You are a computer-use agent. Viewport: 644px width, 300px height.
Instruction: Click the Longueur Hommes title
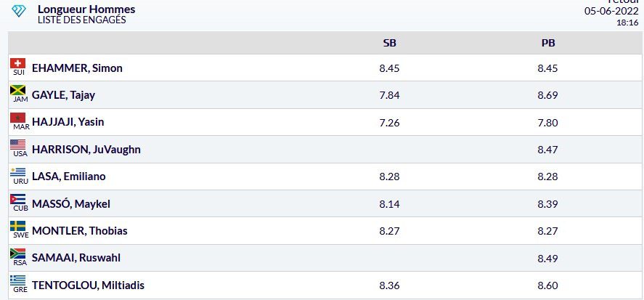tap(86, 9)
